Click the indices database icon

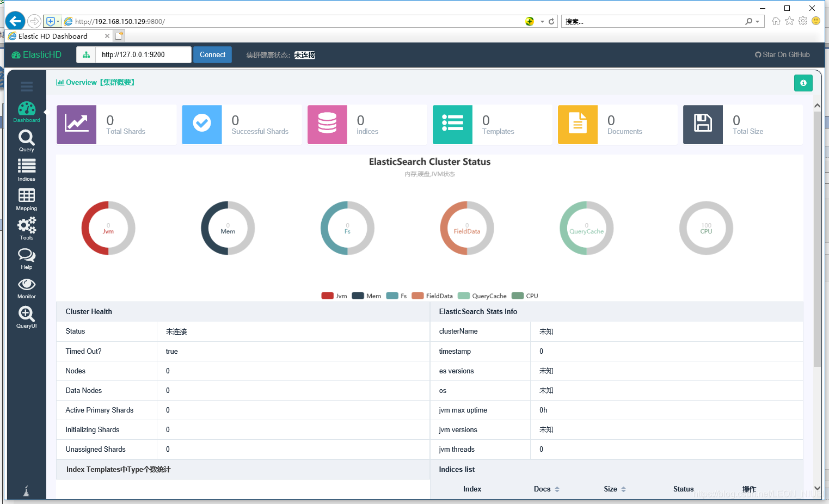coord(327,125)
